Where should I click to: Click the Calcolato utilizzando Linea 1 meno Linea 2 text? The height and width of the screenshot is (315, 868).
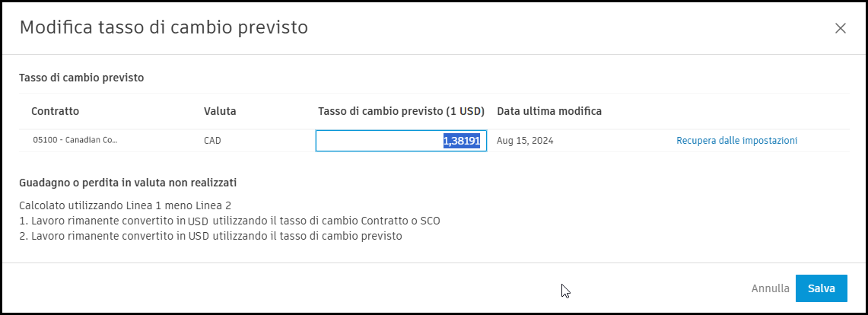[x=125, y=205]
